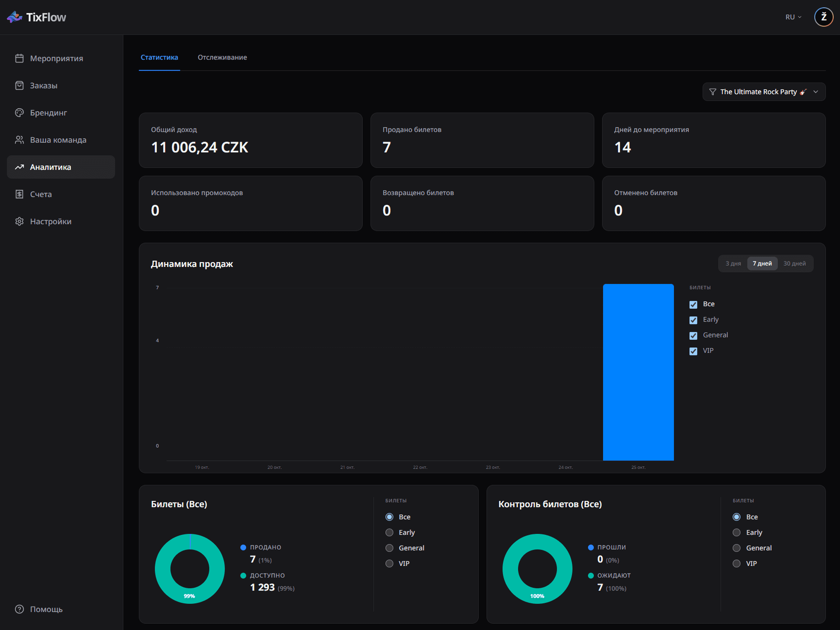Open the Заказы menu item

61,86
